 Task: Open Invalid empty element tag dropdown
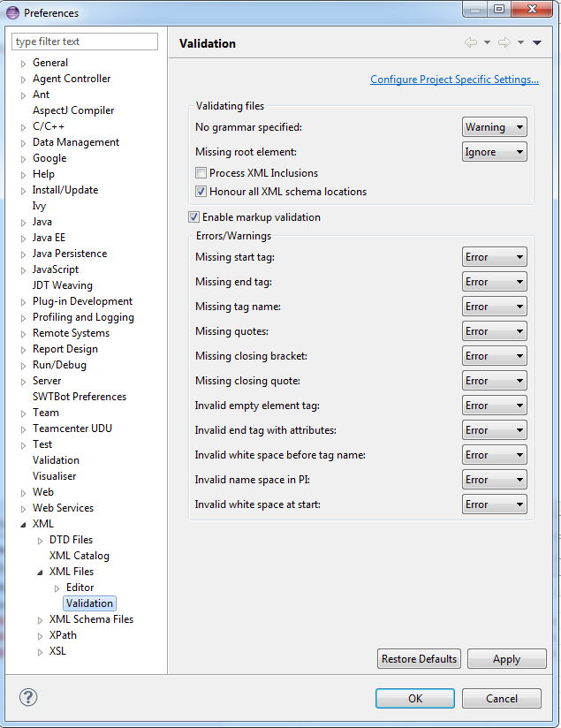494,406
